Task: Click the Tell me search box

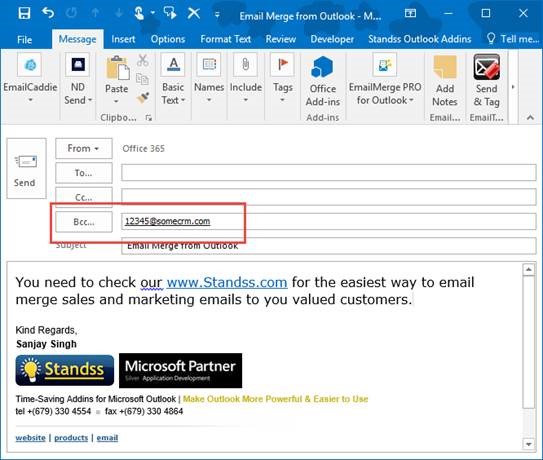Action: (x=513, y=39)
